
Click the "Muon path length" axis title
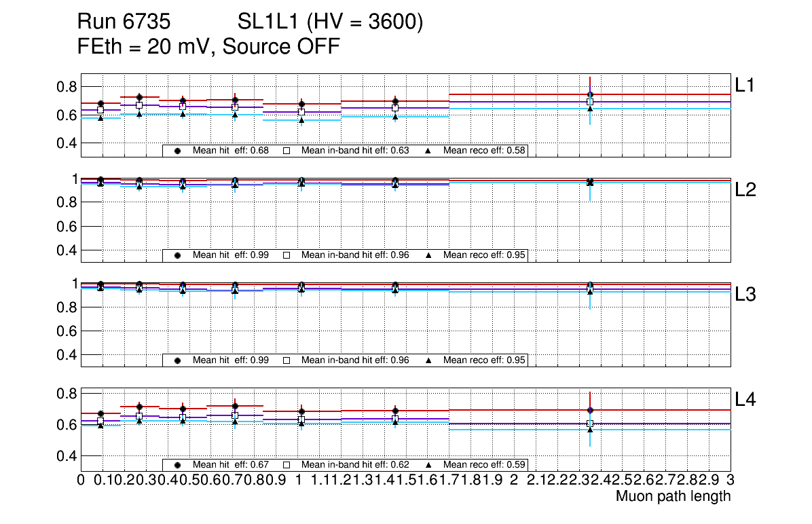tap(673, 496)
